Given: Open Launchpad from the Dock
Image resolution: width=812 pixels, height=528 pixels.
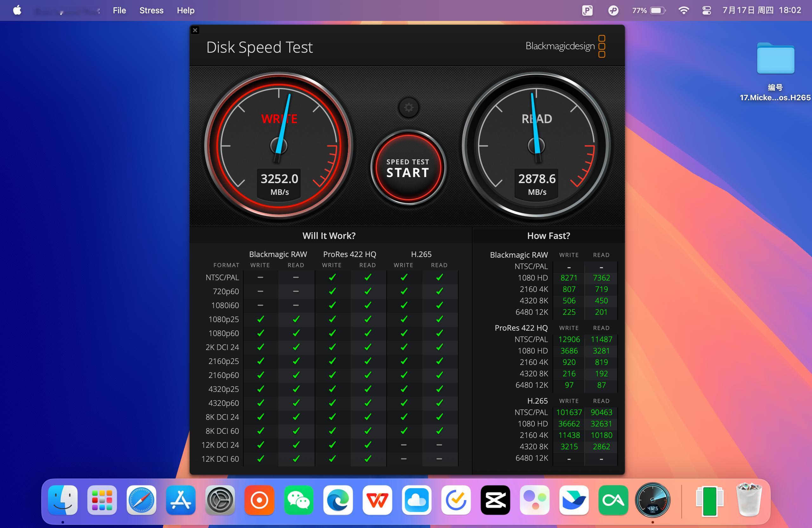Looking at the screenshot, I should pyautogui.click(x=102, y=500).
